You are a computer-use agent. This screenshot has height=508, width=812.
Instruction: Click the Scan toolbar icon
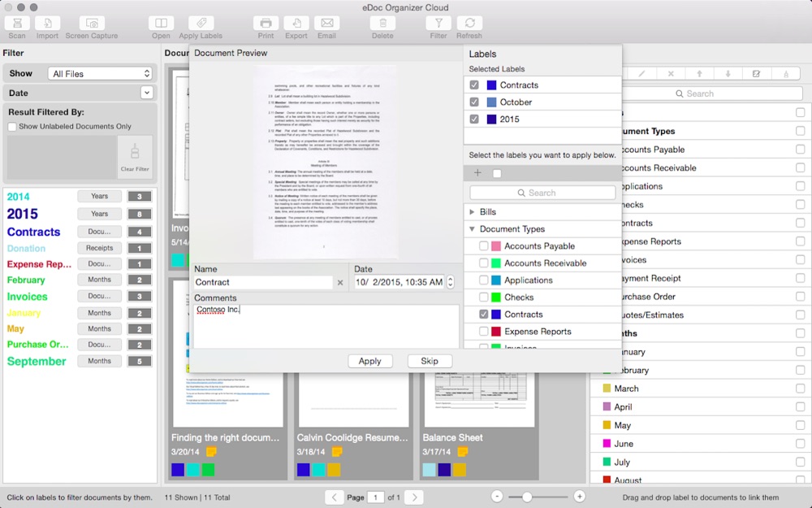tap(17, 24)
